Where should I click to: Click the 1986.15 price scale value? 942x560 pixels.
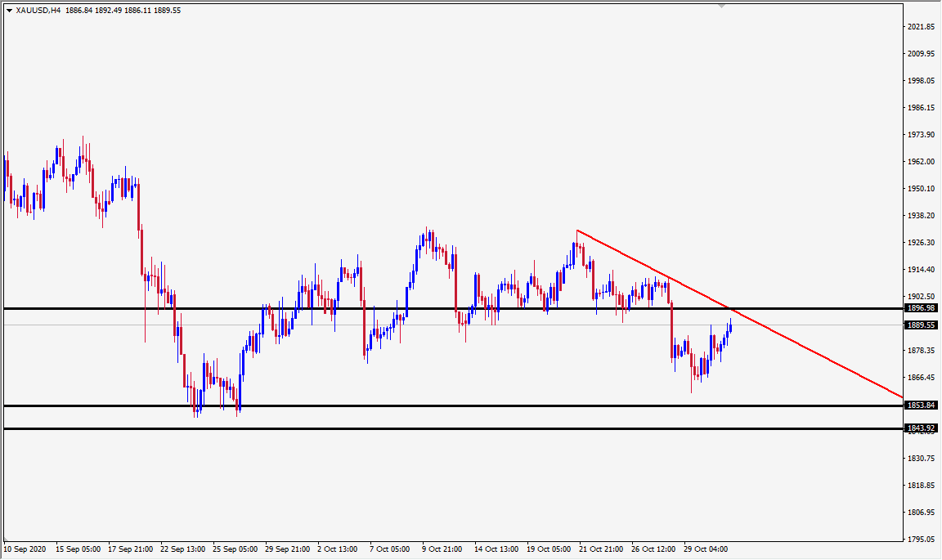pos(921,108)
